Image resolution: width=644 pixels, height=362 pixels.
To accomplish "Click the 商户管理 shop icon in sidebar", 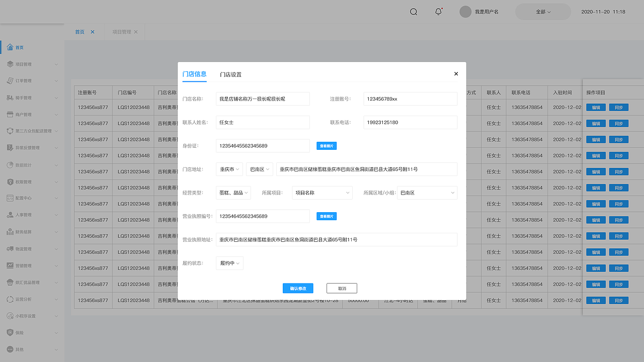I will [x=10, y=115].
